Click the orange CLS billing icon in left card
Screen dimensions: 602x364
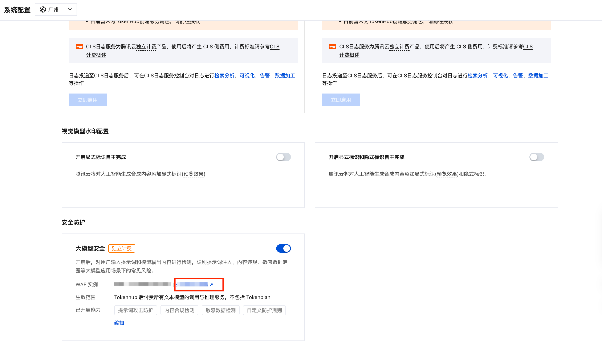(x=79, y=46)
